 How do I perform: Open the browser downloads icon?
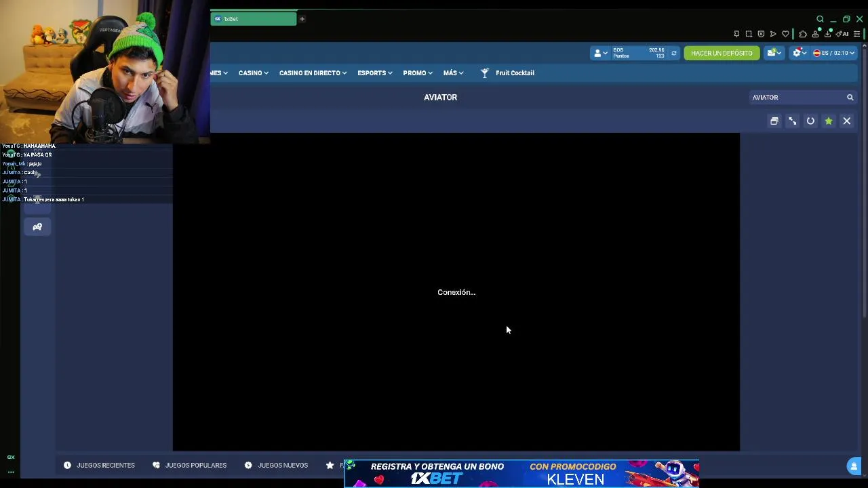coord(829,34)
